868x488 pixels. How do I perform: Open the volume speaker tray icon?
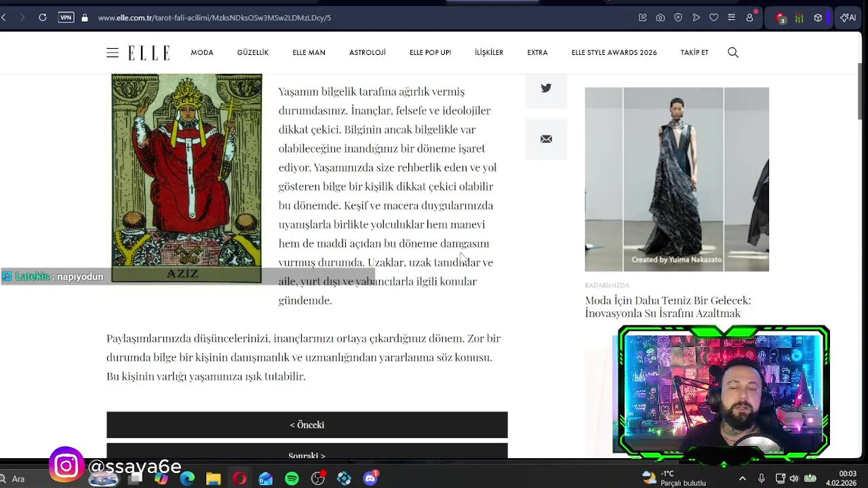pos(794,479)
